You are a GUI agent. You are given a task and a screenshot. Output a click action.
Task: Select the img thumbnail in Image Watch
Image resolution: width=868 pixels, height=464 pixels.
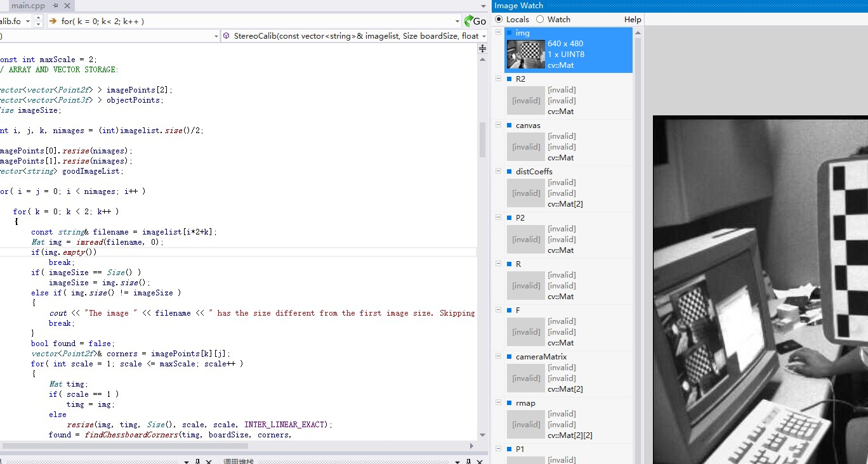point(525,55)
